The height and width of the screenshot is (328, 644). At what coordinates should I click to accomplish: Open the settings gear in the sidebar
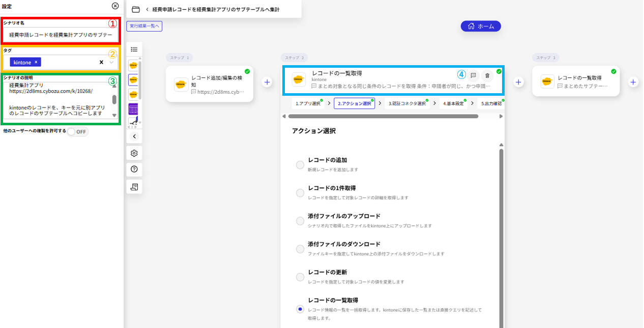click(134, 153)
